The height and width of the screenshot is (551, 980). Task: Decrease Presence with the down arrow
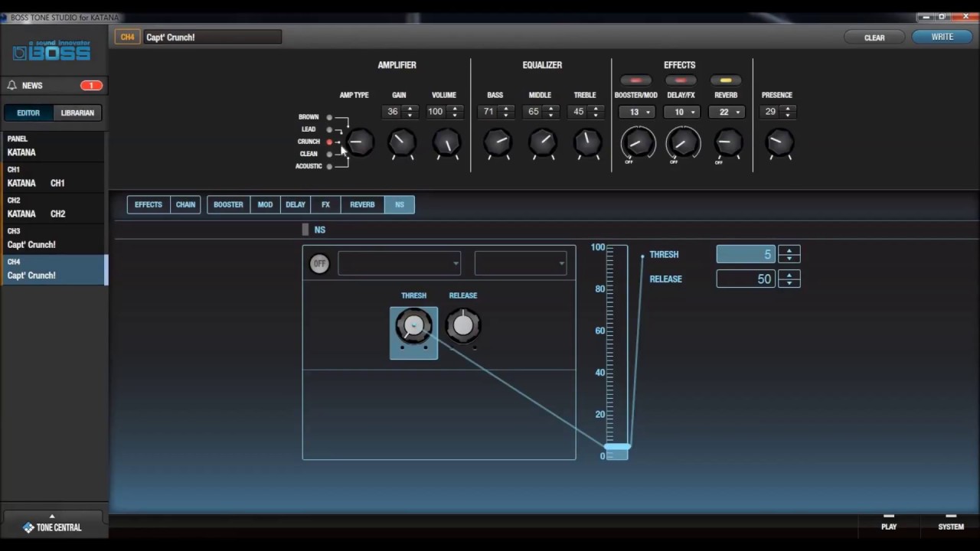coord(788,115)
